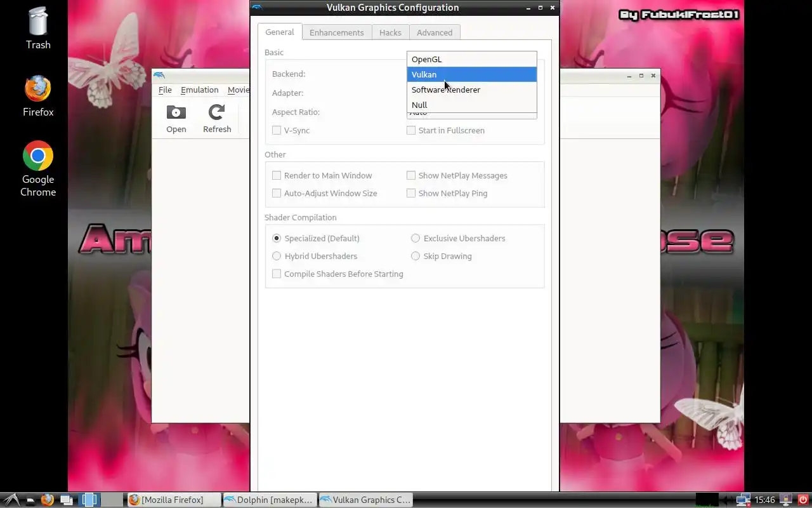The width and height of the screenshot is (812, 508).
Task: Minimize the Dolphin main window
Action: 629,76
